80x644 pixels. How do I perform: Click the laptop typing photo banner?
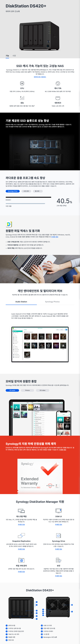(x=40, y=269)
